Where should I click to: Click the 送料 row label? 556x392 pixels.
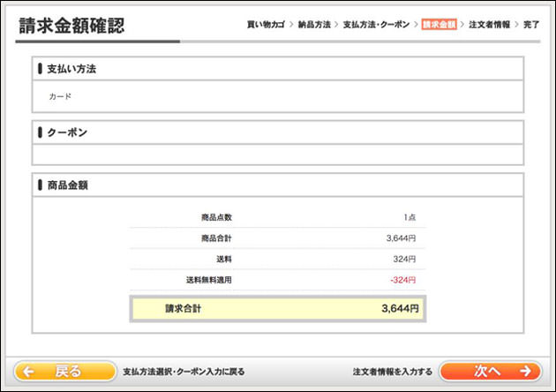click(x=224, y=260)
